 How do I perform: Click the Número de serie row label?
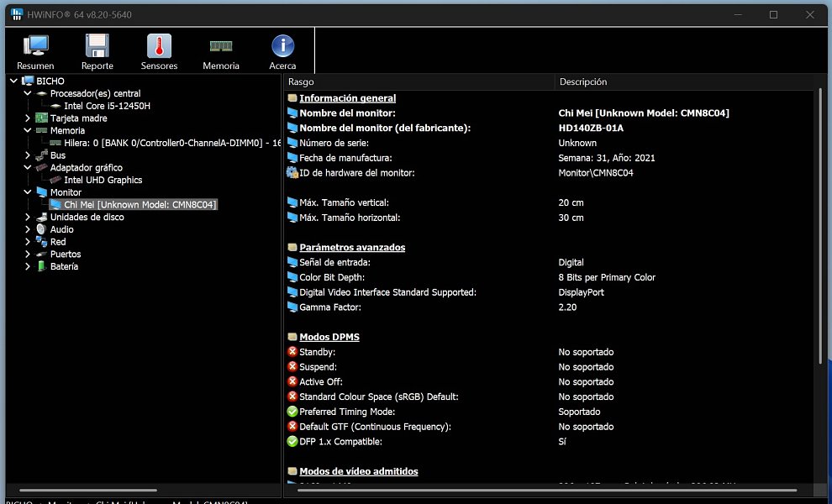[x=334, y=143]
